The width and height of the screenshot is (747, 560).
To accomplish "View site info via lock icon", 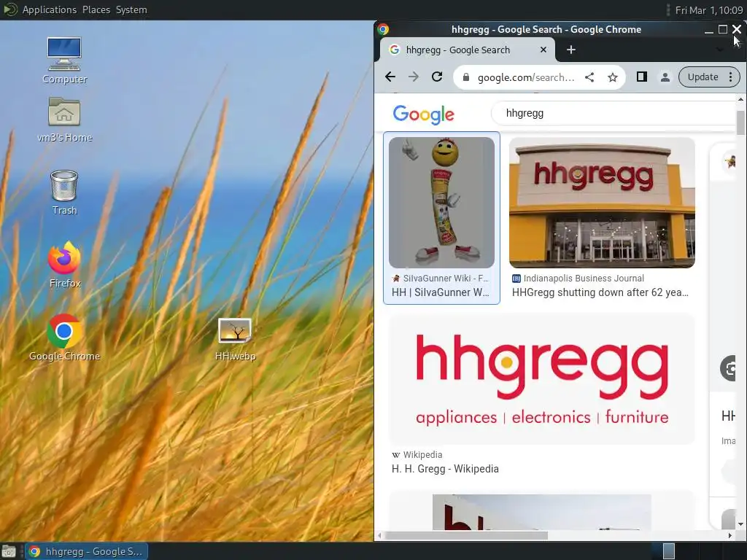I will (x=466, y=77).
